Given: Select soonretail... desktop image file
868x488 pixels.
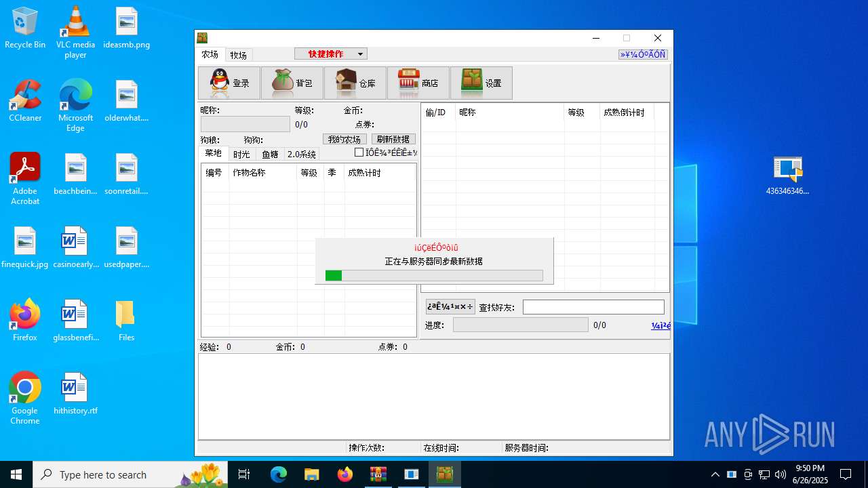Looking at the screenshot, I should coord(127,175).
